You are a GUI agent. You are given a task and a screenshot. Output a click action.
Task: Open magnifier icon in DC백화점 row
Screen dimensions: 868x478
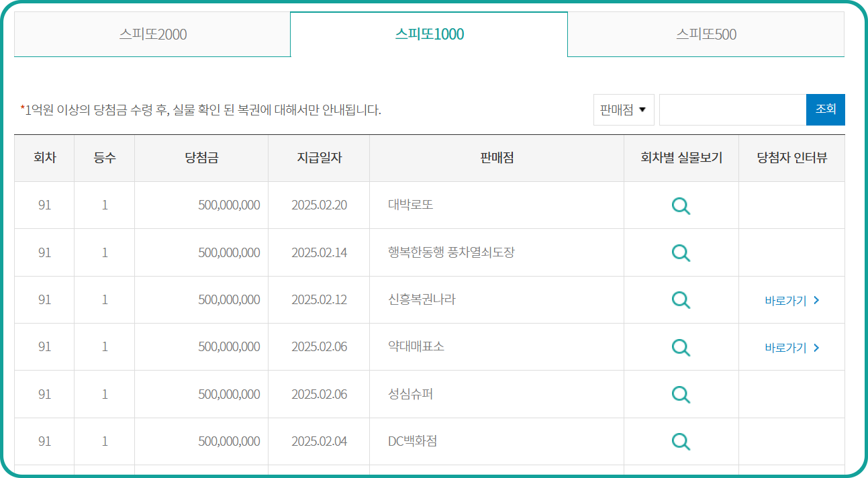pos(681,442)
